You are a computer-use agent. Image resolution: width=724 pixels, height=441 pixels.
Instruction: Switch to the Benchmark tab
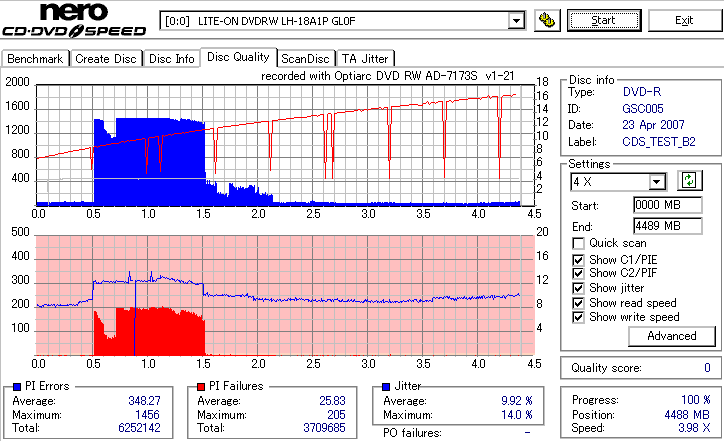pyautogui.click(x=35, y=59)
